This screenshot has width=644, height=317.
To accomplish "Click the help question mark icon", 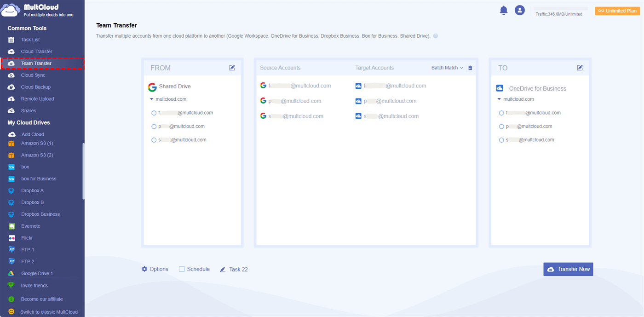I will [x=435, y=36].
